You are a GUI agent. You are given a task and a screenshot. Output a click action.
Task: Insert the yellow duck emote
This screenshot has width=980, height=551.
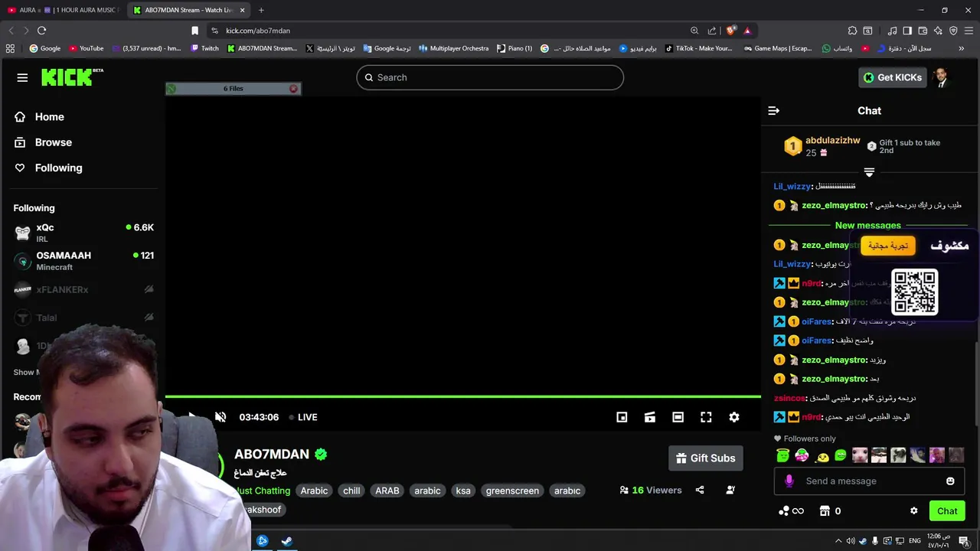[x=822, y=456]
